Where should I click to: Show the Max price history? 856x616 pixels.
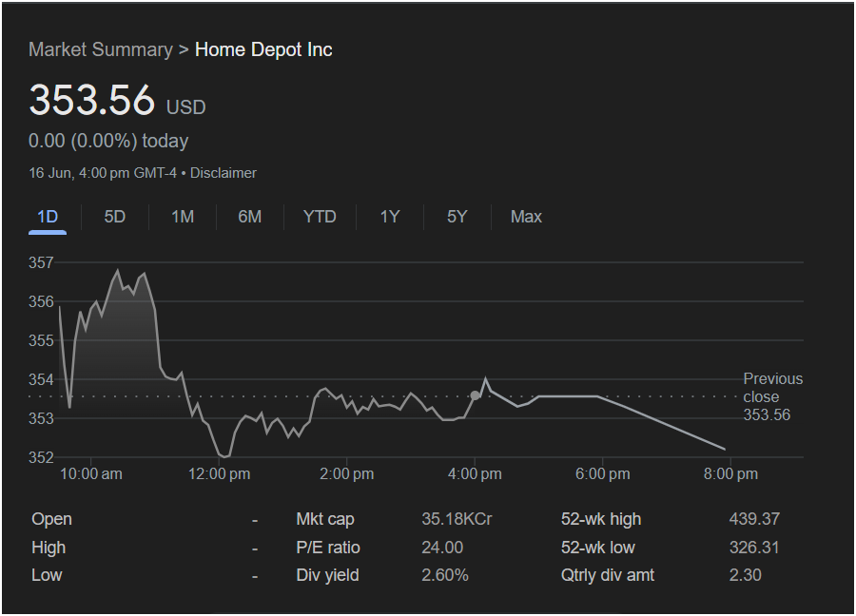click(526, 217)
